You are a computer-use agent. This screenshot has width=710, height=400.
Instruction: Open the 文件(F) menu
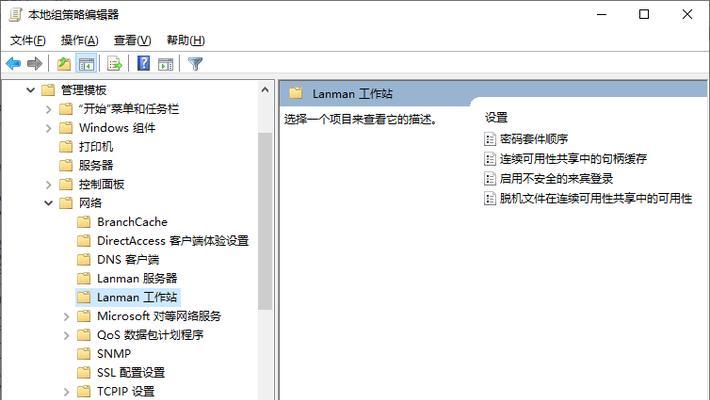28,40
